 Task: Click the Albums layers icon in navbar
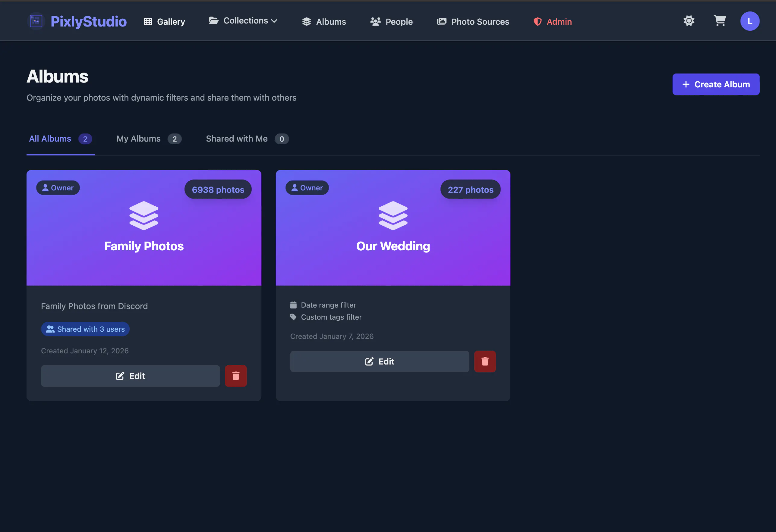point(307,22)
